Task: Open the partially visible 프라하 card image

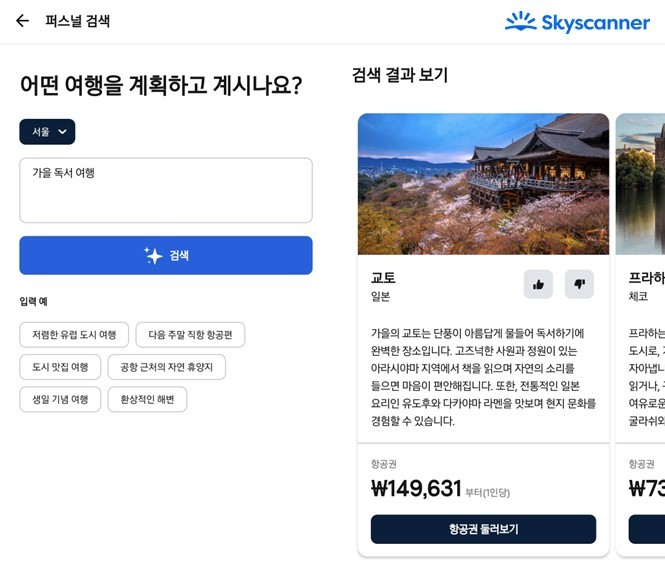Action: [x=640, y=184]
